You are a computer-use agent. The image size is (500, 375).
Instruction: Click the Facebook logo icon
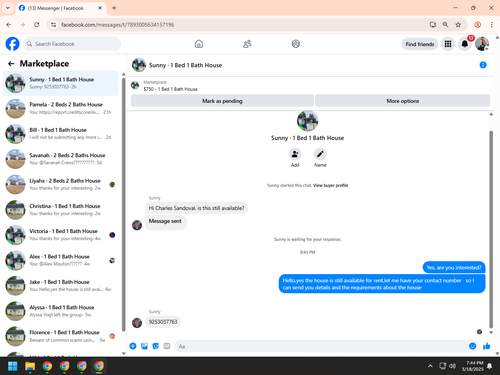click(13, 44)
